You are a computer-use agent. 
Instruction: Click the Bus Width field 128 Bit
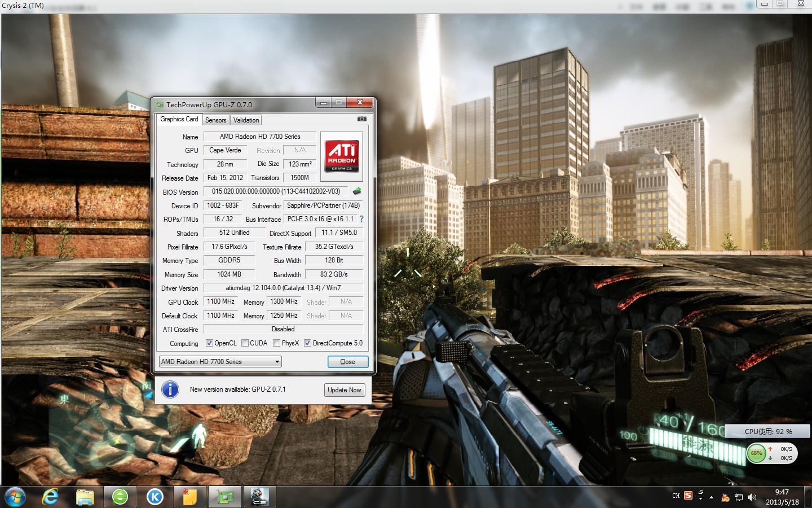pyautogui.click(x=334, y=260)
